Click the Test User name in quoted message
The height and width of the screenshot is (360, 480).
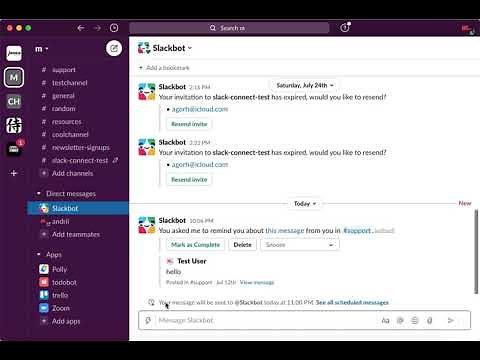tap(192, 261)
